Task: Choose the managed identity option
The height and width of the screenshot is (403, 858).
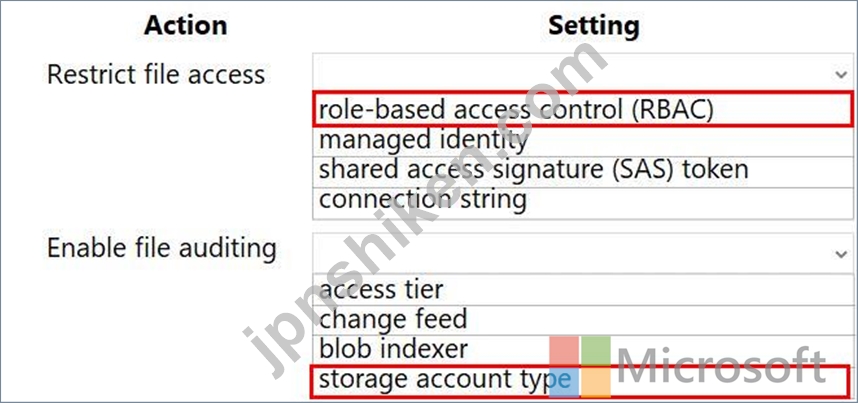Action: click(583, 141)
